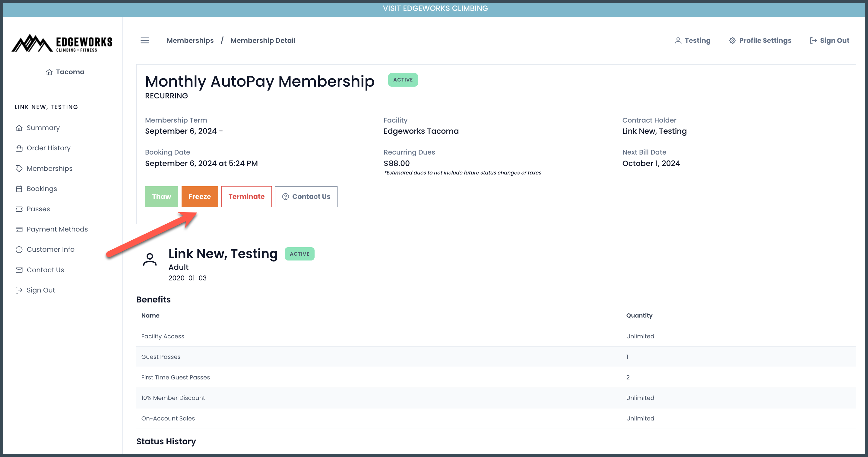Click the Profile Settings gear icon

tap(732, 40)
